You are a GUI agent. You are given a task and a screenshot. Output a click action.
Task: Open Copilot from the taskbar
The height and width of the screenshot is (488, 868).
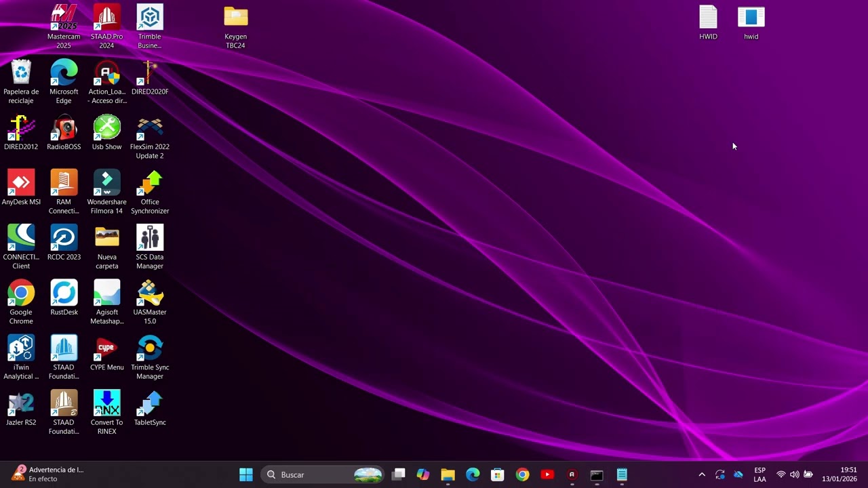click(x=423, y=474)
